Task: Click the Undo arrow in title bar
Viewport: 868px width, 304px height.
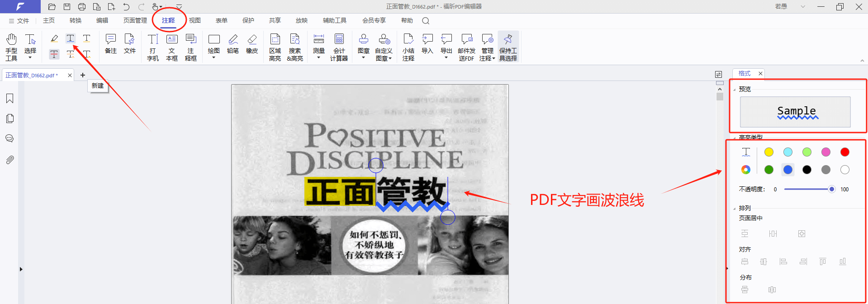Action: [x=126, y=7]
